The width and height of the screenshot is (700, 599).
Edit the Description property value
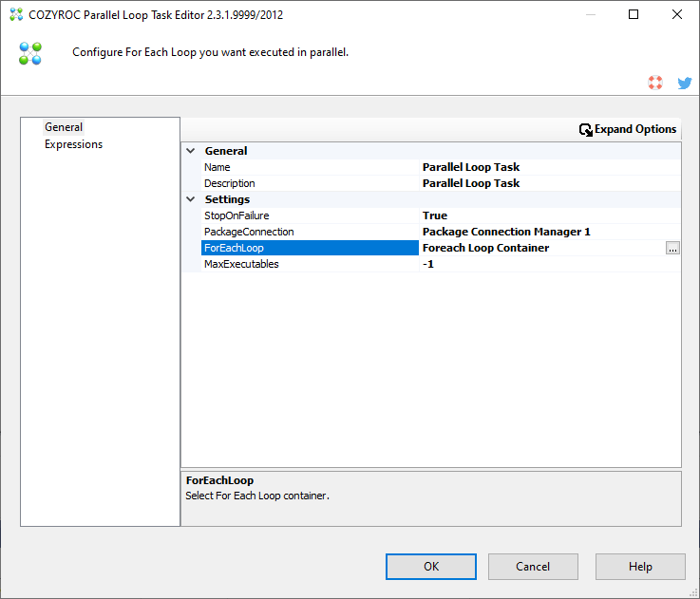click(x=541, y=183)
